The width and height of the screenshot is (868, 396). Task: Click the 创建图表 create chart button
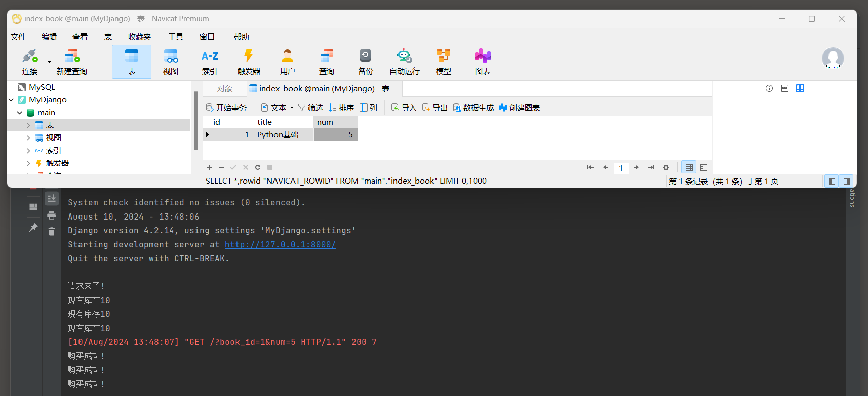click(519, 107)
